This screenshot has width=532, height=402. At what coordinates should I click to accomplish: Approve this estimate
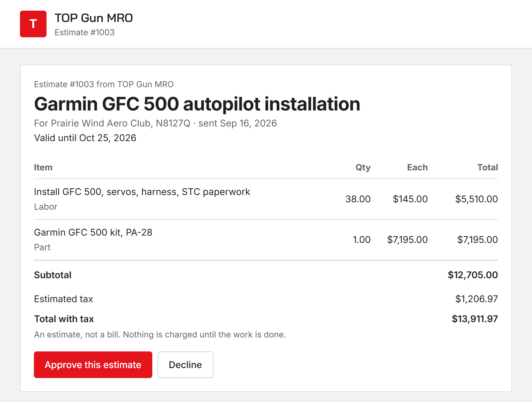pos(93,365)
